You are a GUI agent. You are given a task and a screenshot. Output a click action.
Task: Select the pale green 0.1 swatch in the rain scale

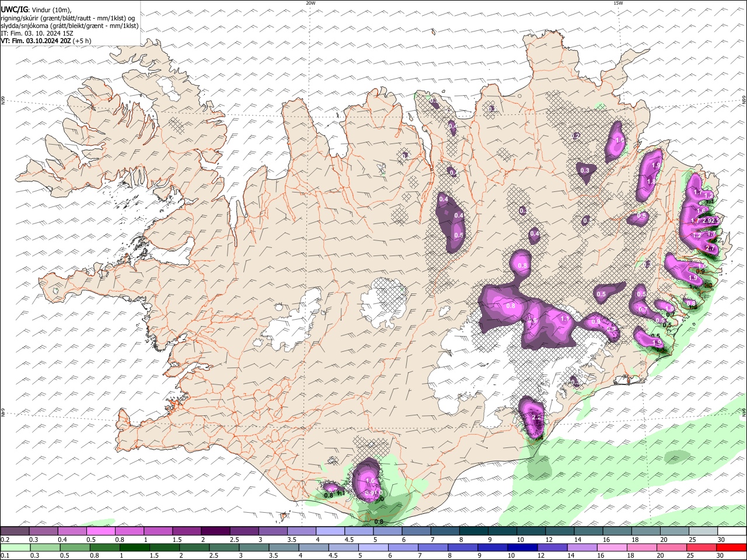(x=16, y=547)
